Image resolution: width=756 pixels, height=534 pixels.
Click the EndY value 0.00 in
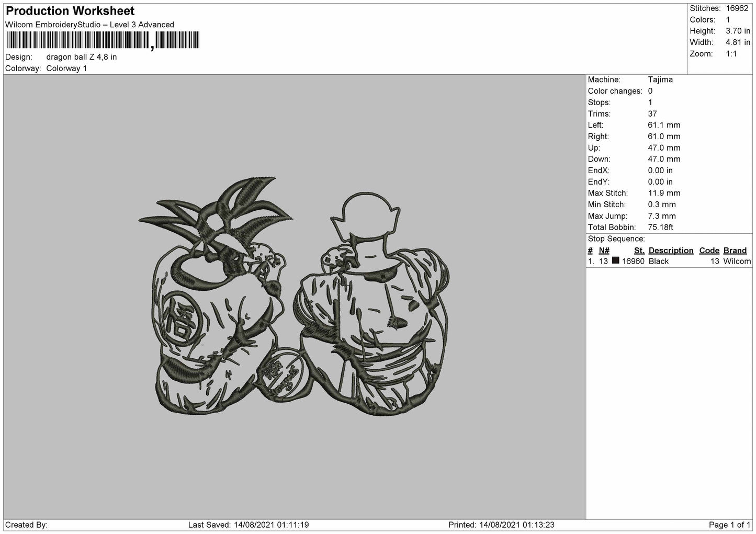[x=660, y=182]
